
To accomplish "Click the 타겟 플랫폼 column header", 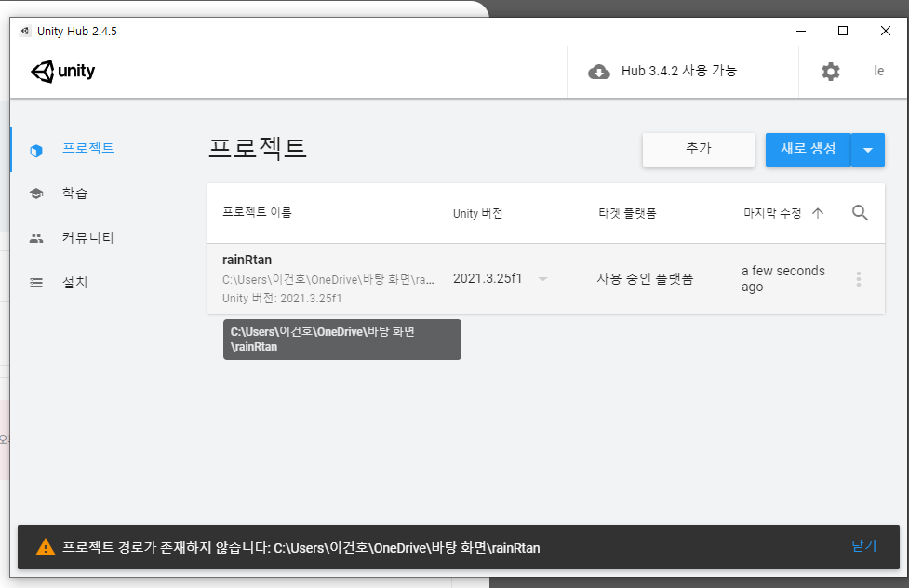I will coord(627,213).
